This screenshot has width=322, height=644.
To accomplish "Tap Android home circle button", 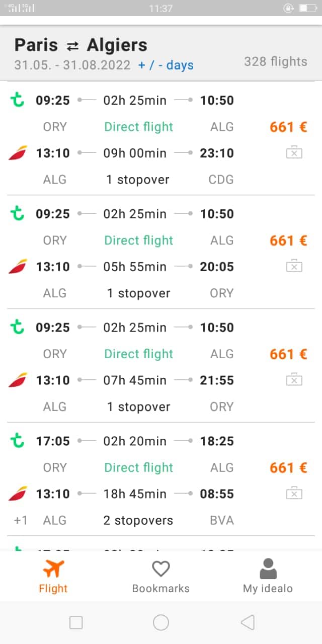I will point(161,622).
